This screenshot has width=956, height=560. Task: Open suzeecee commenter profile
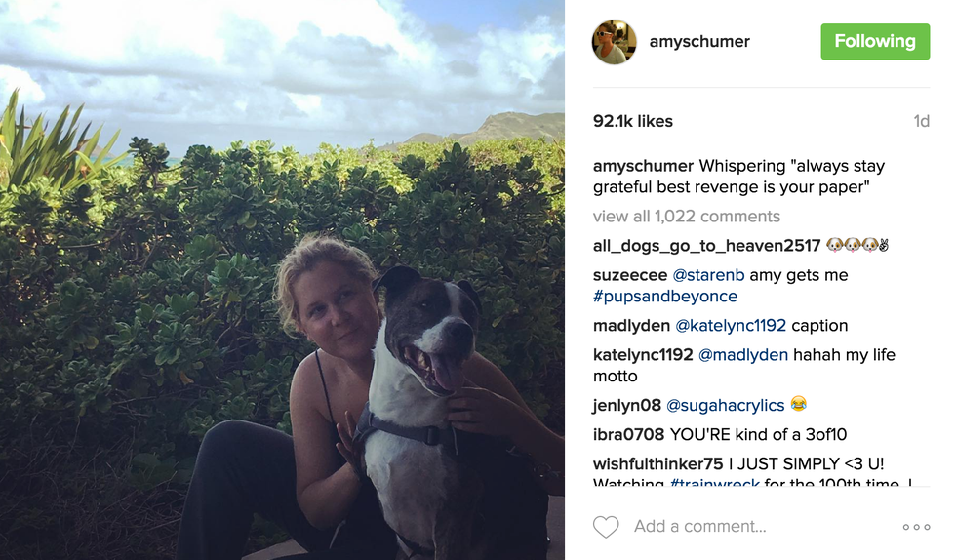pyautogui.click(x=630, y=275)
